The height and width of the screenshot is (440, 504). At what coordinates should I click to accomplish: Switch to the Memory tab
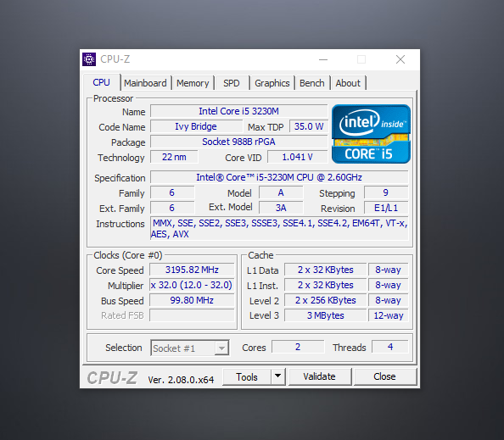point(193,83)
